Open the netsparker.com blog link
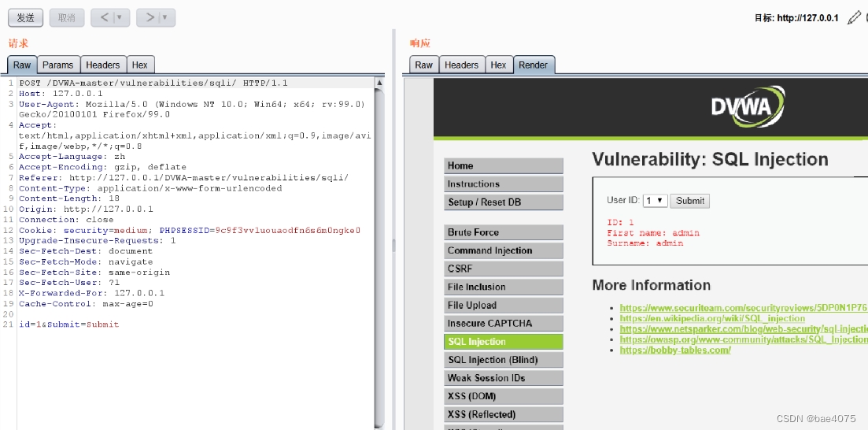 [744, 328]
